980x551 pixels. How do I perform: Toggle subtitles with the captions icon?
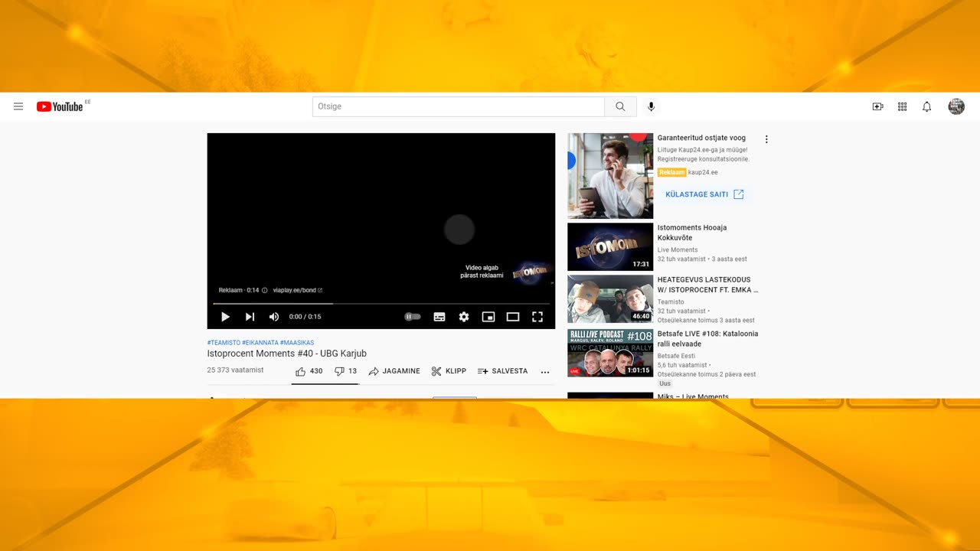point(439,317)
